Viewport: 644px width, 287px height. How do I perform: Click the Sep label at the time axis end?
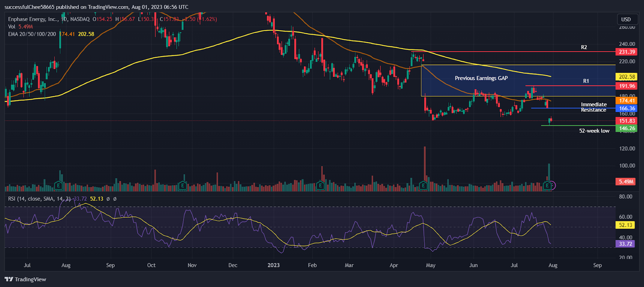(x=598, y=265)
